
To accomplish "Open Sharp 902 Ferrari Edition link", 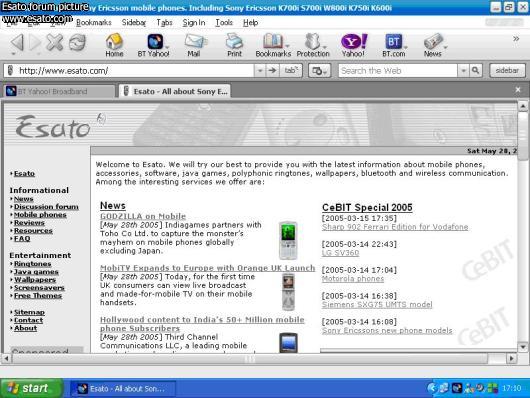I will pos(395,227).
